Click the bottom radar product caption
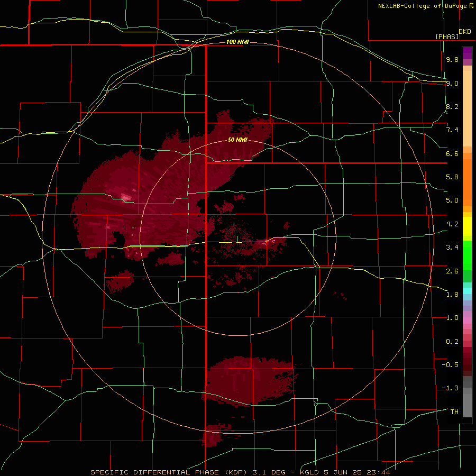The image size is (476, 476). (x=240, y=472)
